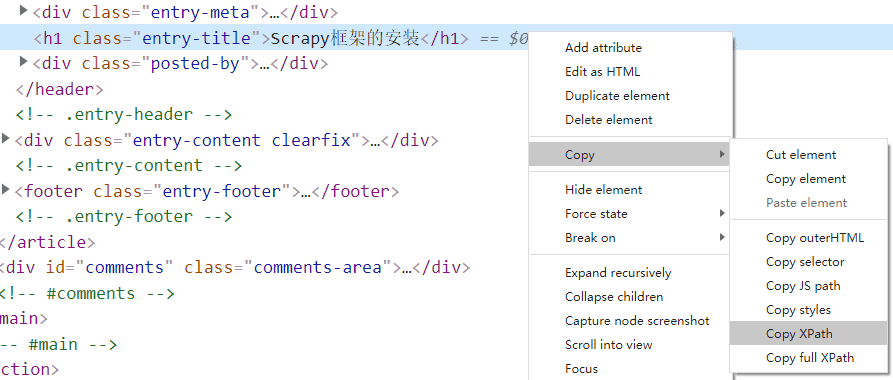The image size is (893, 380).
Task: Expand the posted-by div node
Action: [23, 61]
